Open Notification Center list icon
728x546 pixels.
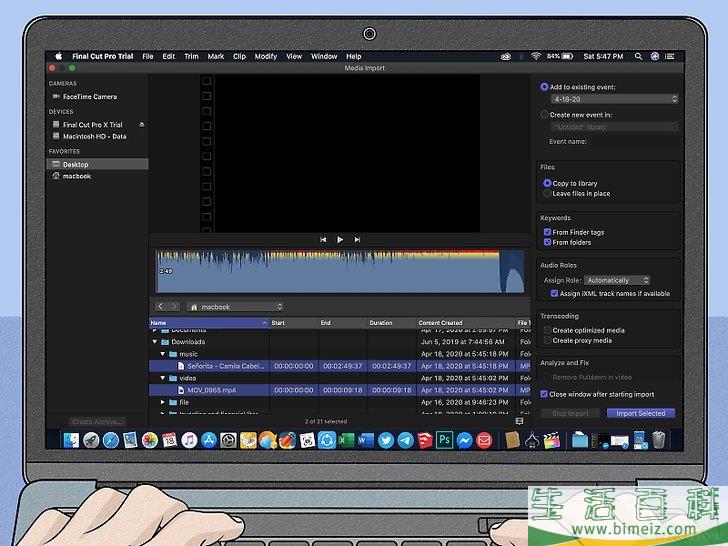(670, 56)
